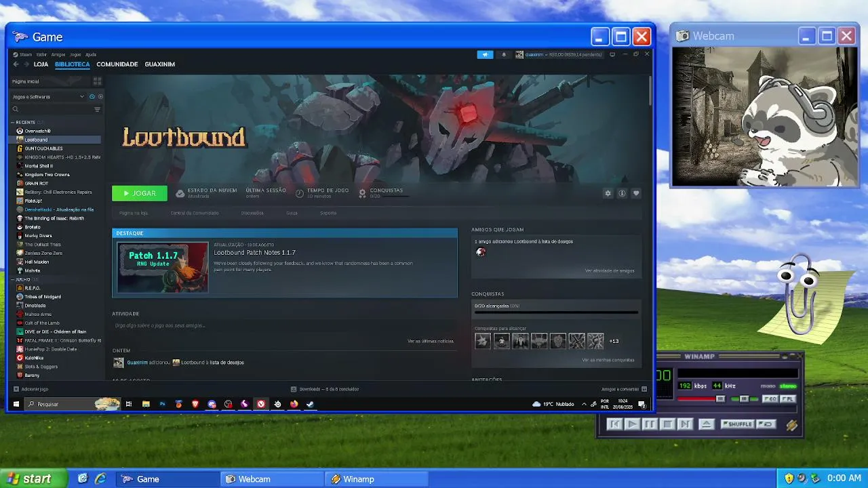Open Task View on inner taskbar
The width and height of the screenshot is (868, 488).
point(129,404)
